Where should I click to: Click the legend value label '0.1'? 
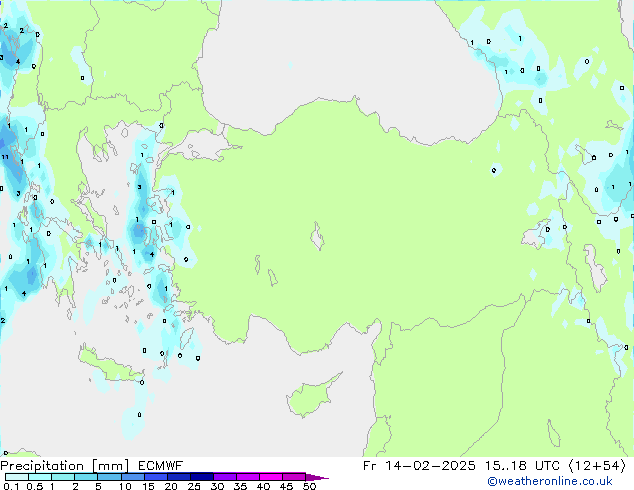click(11, 486)
